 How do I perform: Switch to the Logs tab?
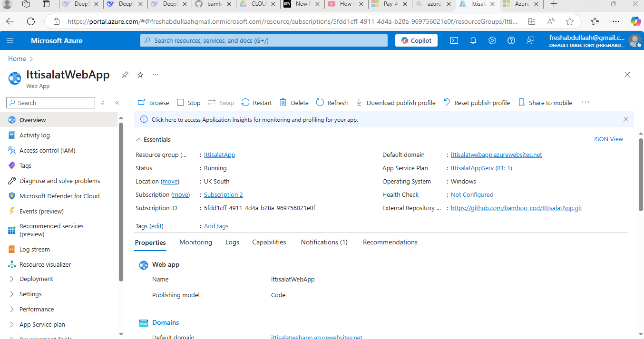click(232, 242)
